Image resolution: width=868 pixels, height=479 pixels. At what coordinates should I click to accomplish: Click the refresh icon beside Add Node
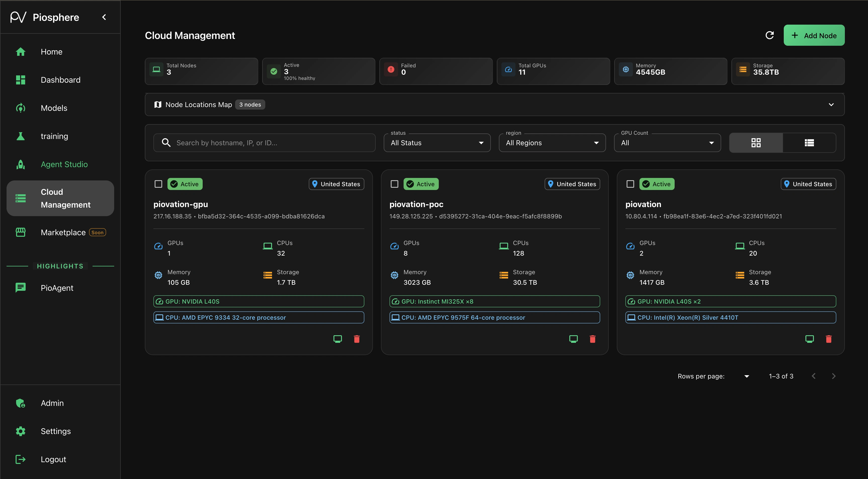[769, 35]
